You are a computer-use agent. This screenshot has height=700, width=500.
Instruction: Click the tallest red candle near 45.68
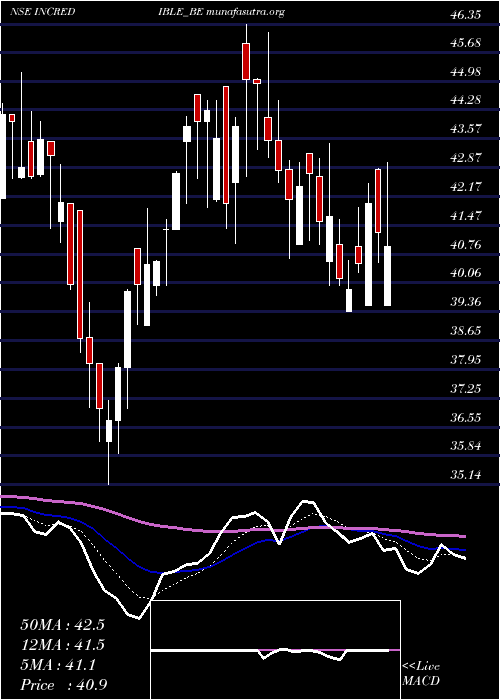246,61
